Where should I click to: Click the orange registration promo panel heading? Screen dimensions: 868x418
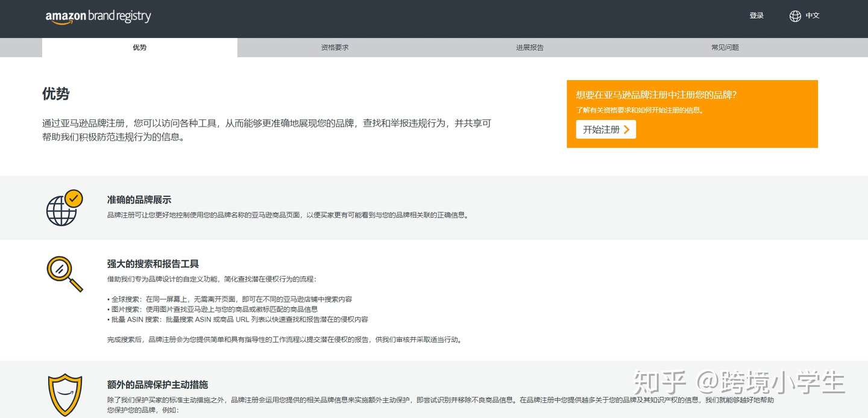[656, 95]
